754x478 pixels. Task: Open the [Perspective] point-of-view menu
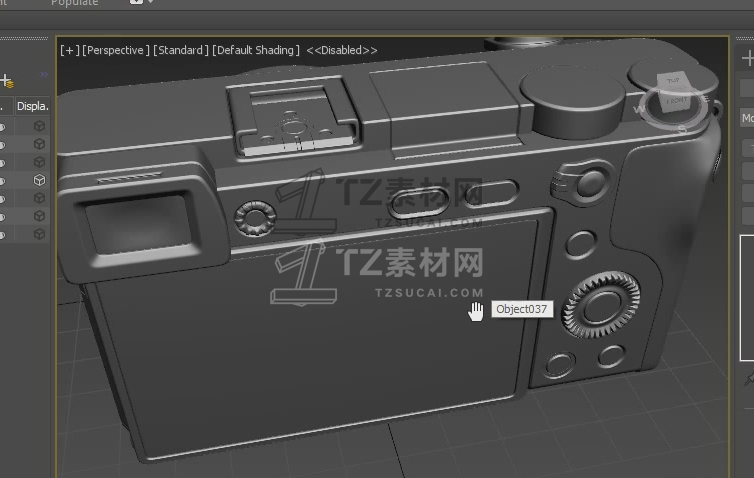[x=116, y=50]
